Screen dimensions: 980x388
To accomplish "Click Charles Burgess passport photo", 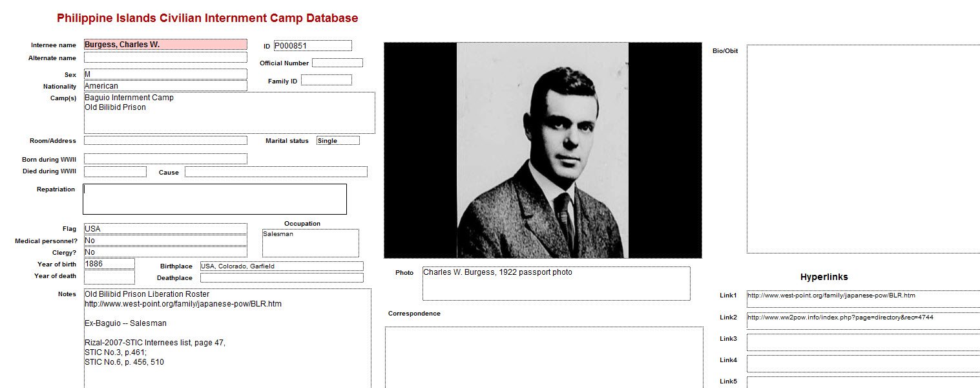I will (x=543, y=151).
